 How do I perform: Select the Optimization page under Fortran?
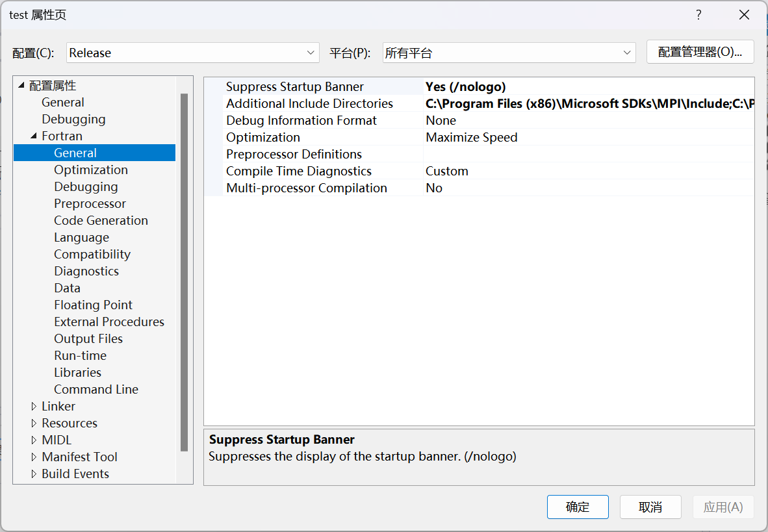91,170
